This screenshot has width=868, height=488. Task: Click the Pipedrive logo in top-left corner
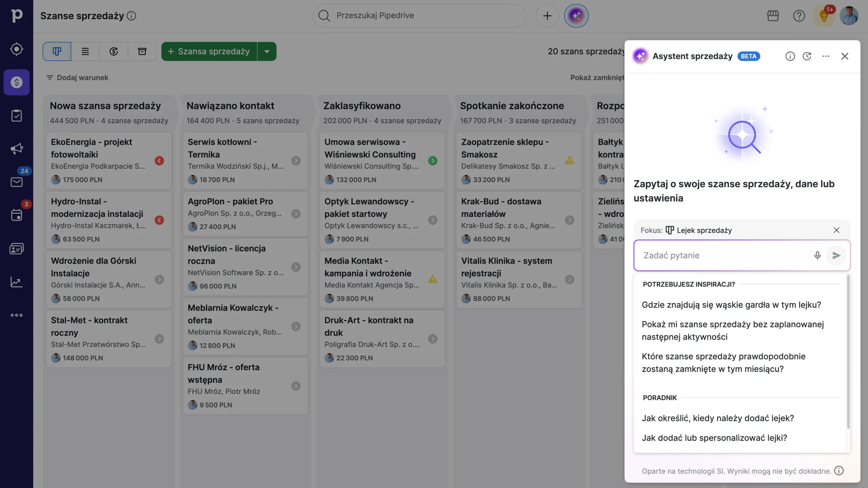pos(16,16)
